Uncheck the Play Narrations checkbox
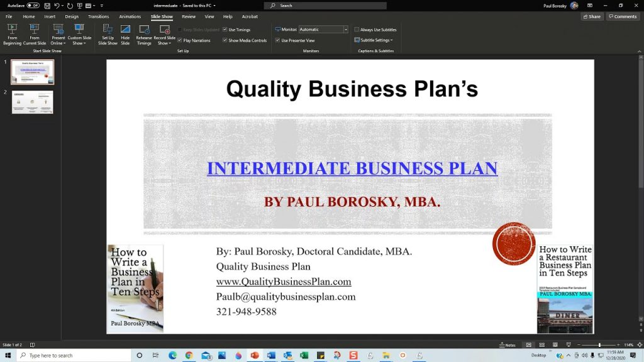Viewport: 644px width, 362px height. [179, 40]
